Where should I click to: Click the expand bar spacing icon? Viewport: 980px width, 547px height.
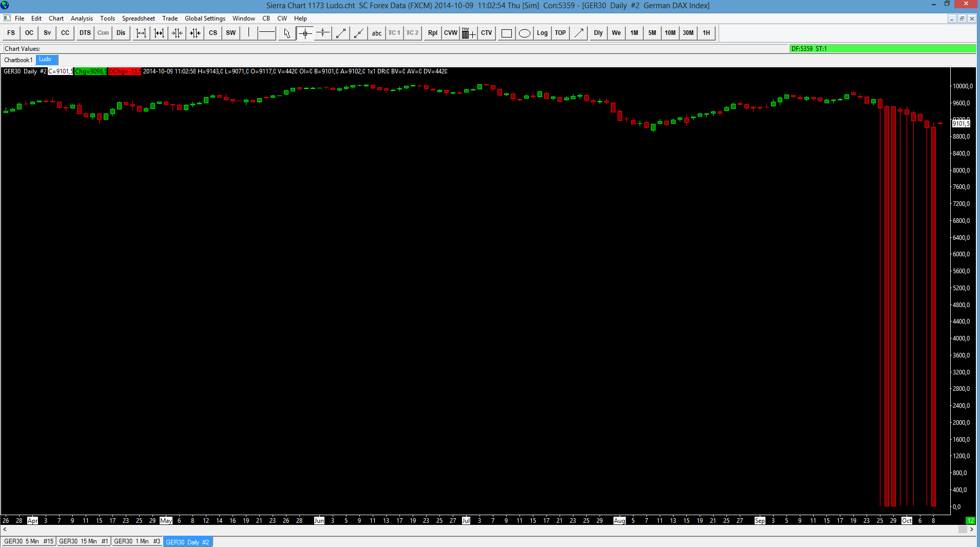coord(141,33)
